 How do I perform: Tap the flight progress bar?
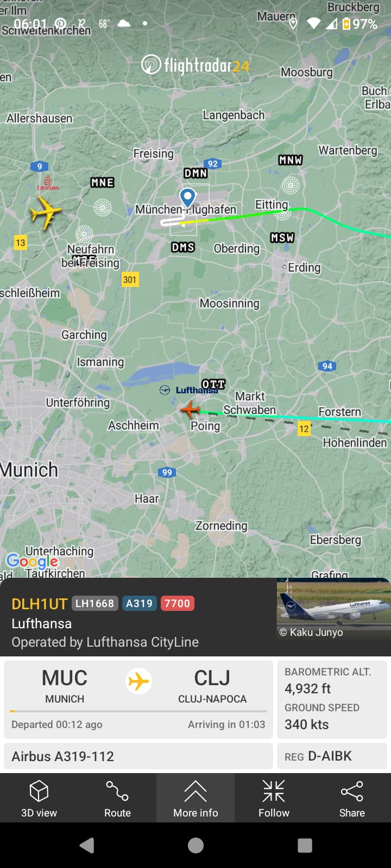138,711
